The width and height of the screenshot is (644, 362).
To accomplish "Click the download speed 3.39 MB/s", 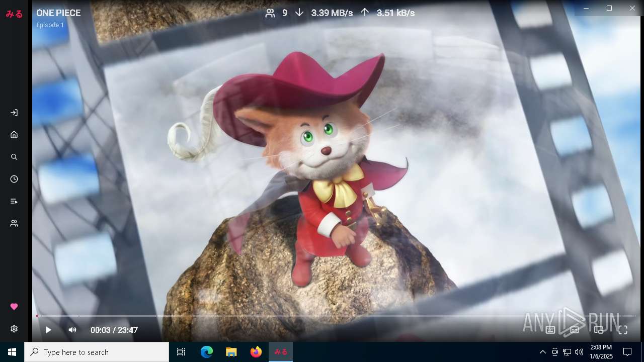I will point(332,13).
